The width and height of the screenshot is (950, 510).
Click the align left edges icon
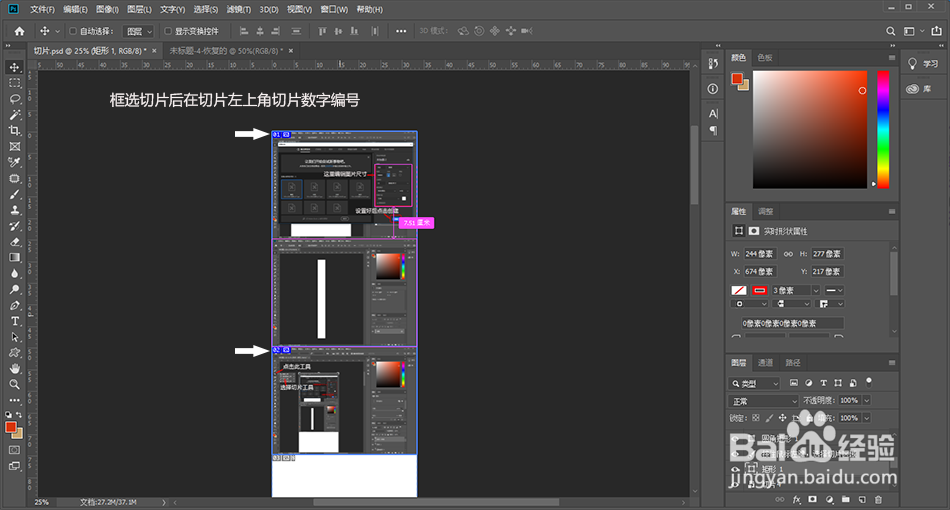[x=244, y=31]
